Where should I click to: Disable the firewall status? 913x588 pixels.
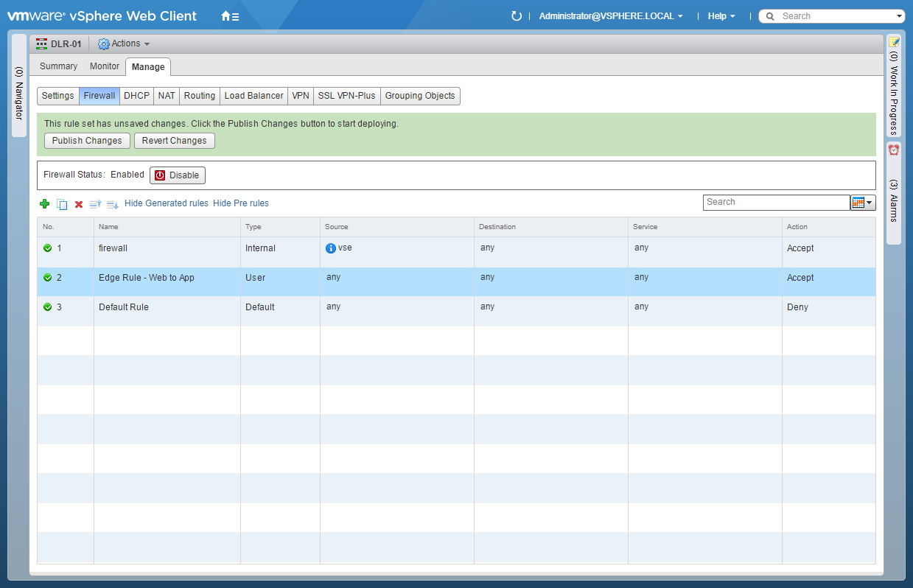coord(178,175)
